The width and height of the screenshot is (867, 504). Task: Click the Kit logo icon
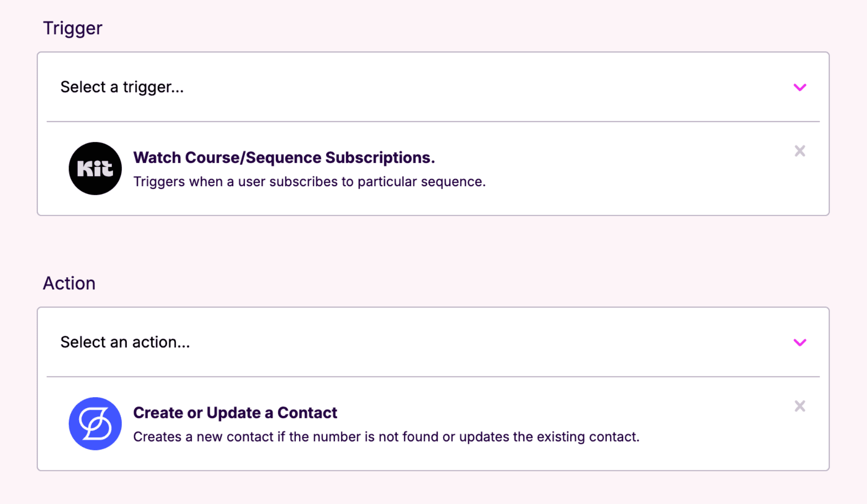(x=95, y=169)
